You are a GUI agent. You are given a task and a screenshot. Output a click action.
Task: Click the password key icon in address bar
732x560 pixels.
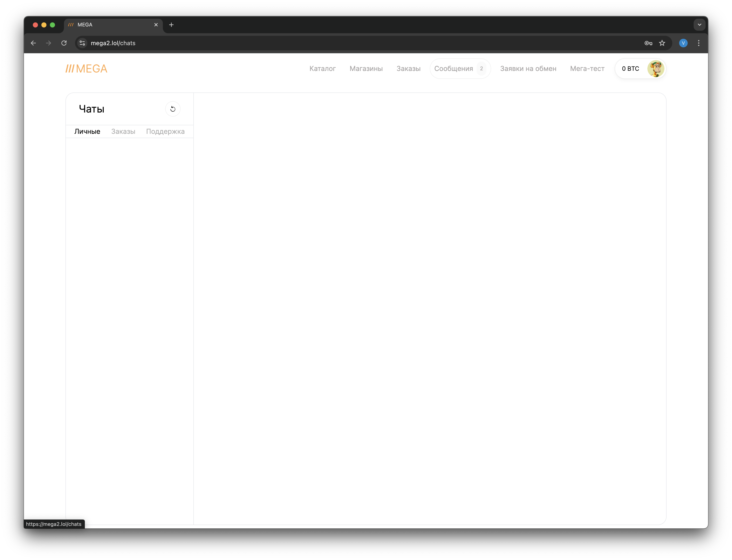(648, 43)
